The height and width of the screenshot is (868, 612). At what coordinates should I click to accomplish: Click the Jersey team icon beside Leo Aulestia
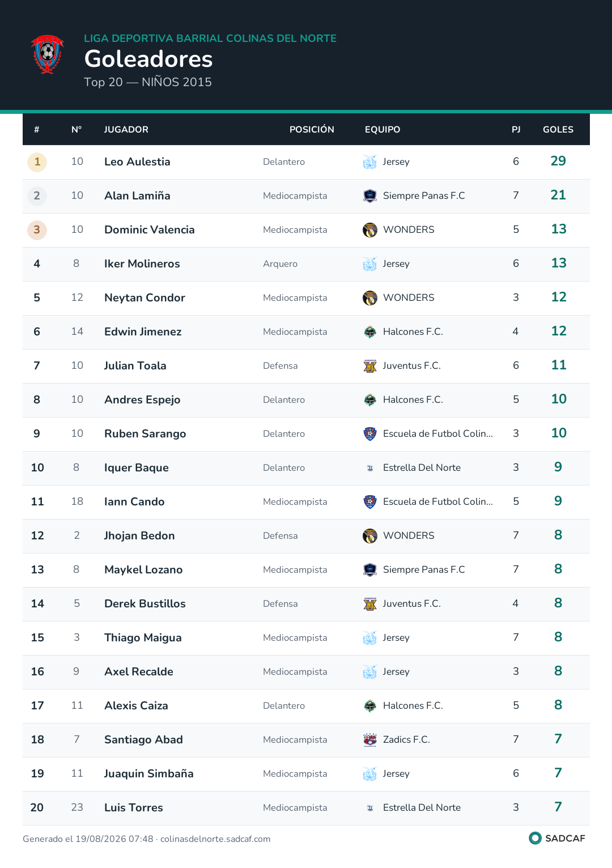(369, 162)
